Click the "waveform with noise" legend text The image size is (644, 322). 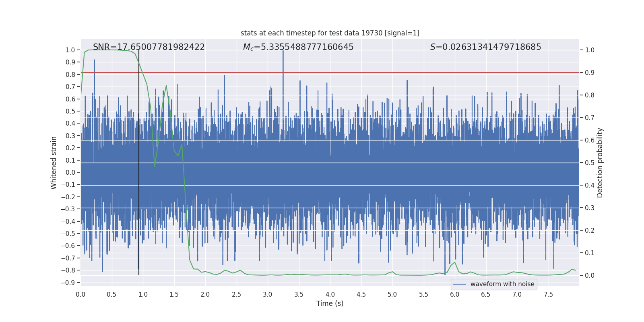pyautogui.click(x=502, y=284)
